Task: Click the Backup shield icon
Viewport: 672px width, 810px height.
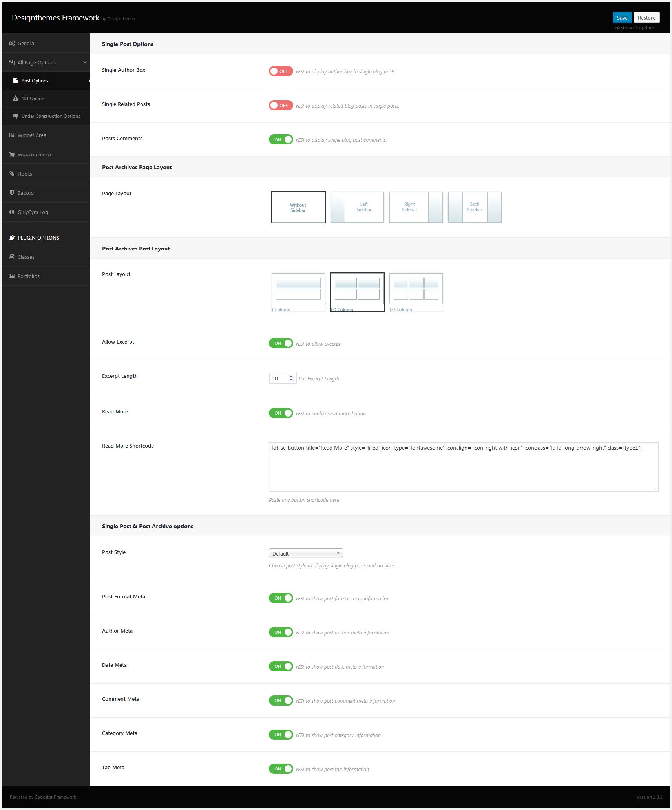Action: tap(12, 193)
